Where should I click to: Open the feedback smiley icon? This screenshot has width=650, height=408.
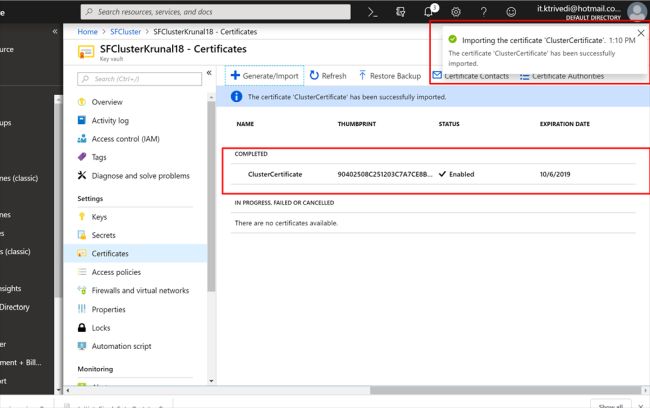[511, 12]
